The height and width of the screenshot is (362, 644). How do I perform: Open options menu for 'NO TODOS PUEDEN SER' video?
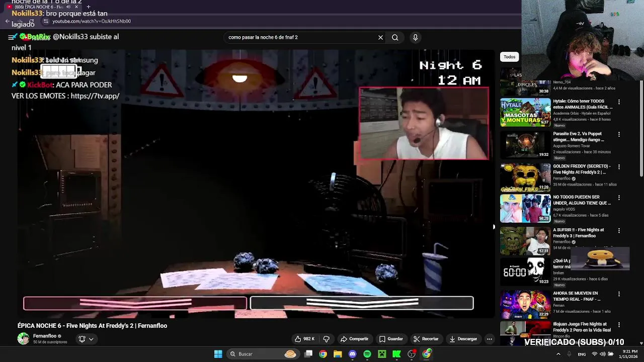[619, 198]
